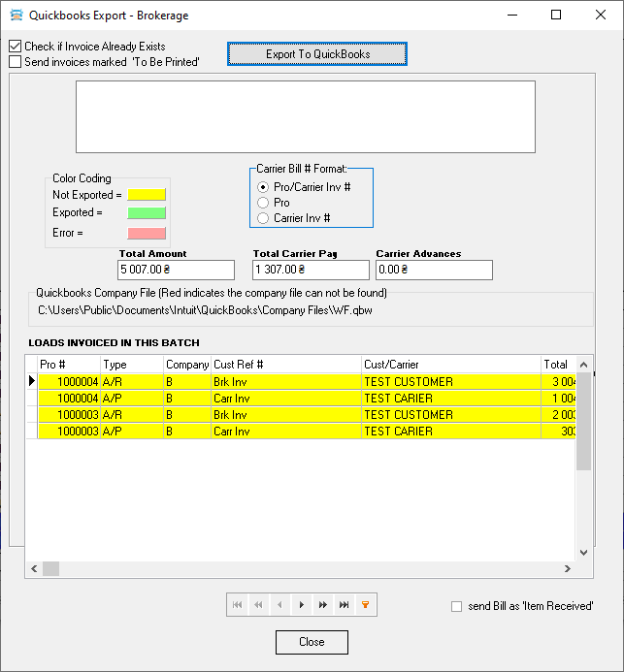Check send Bill as 'Item Received'

click(x=457, y=607)
